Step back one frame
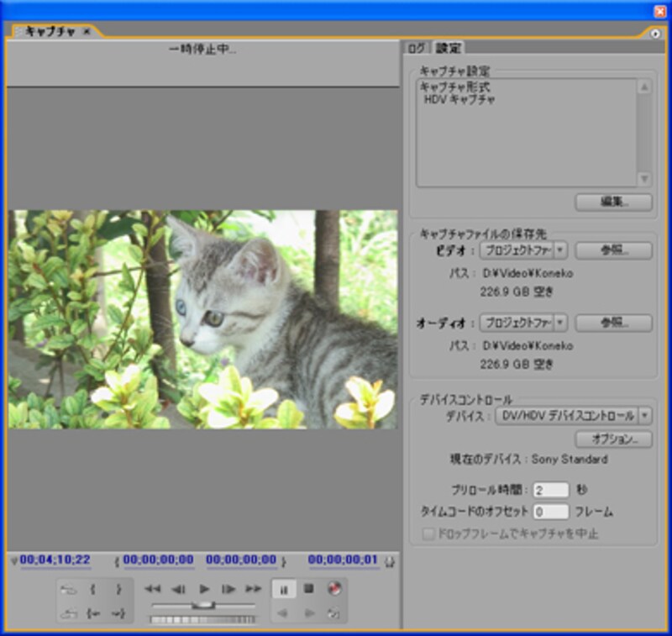The image size is (672, 636). pyautogui.click(x=178, y=589)
